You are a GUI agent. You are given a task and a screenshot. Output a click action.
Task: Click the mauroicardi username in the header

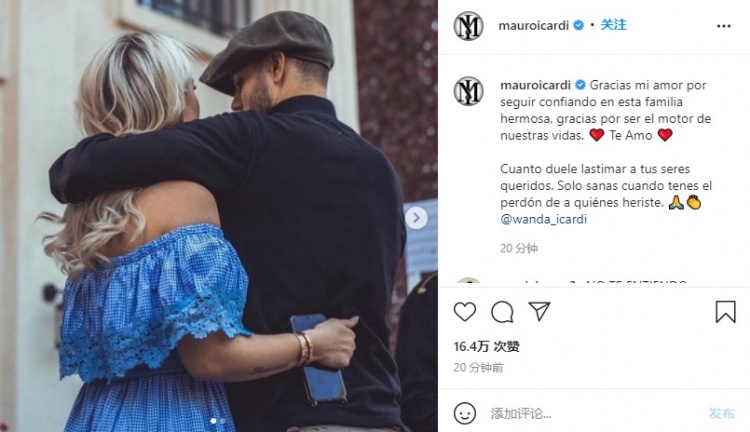(534, 25)
